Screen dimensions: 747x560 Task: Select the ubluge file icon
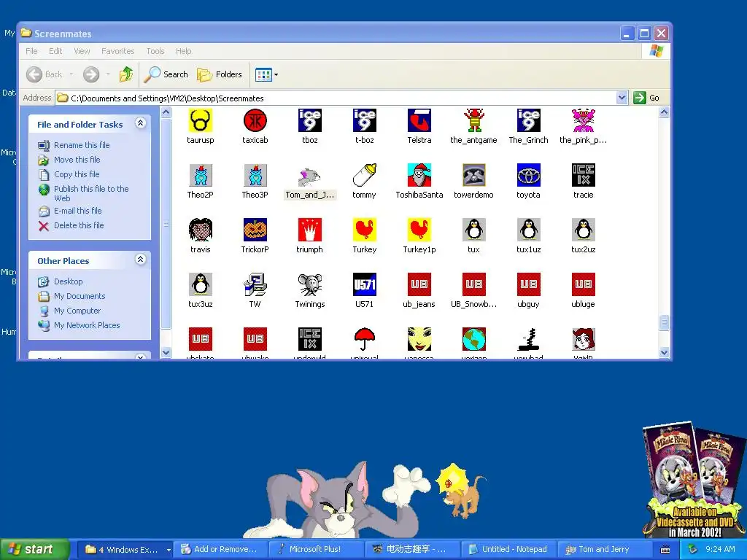(583, 285)
